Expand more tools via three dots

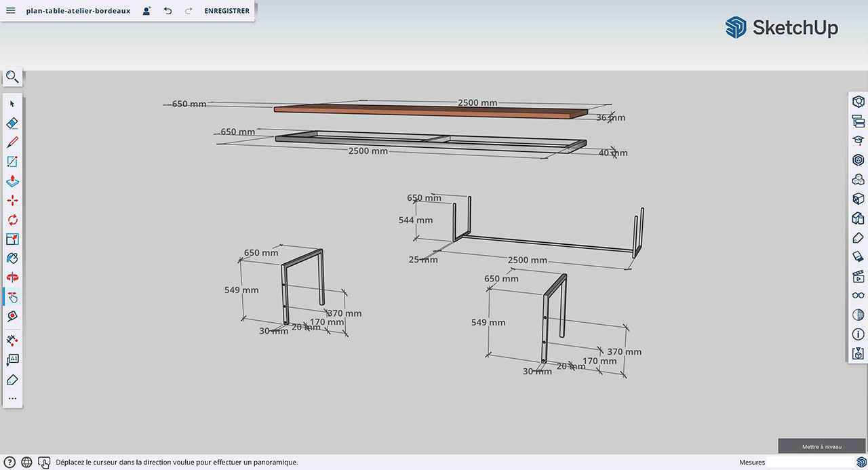(x=12, y=398)
